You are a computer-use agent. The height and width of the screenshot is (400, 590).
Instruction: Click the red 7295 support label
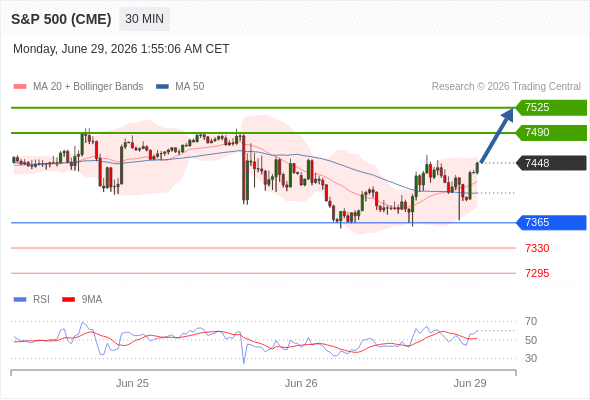click(x=537, y=273)
